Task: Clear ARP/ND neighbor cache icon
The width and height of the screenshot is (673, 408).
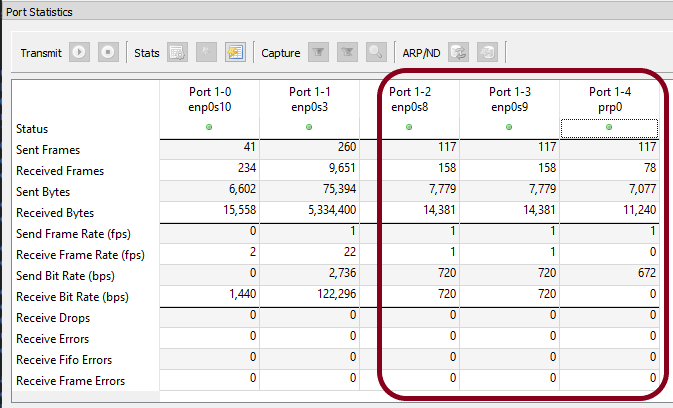Action: pos(488,52)
